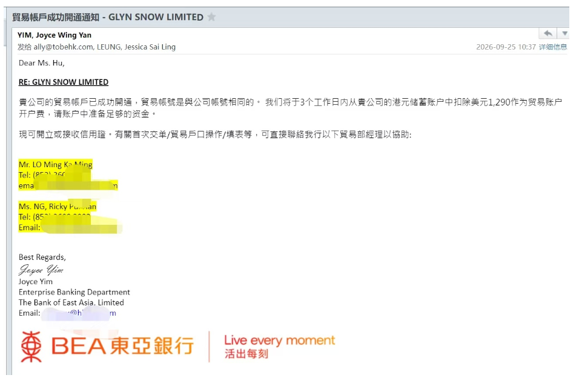
Task: Click the Best Regards closing text
Action: [x=42, y=257]
